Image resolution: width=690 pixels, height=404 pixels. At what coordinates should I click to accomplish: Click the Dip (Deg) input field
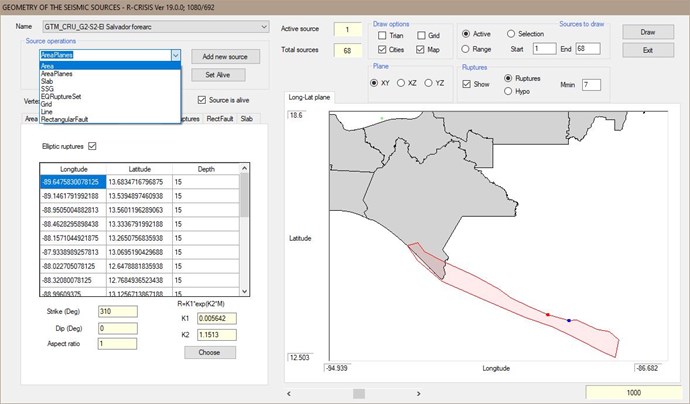pos(117,328)
